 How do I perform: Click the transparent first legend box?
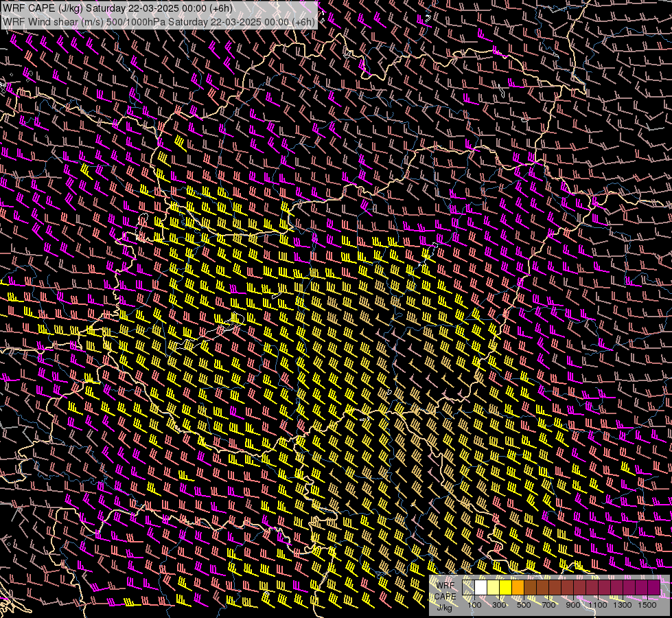click(x=468, y=588)
